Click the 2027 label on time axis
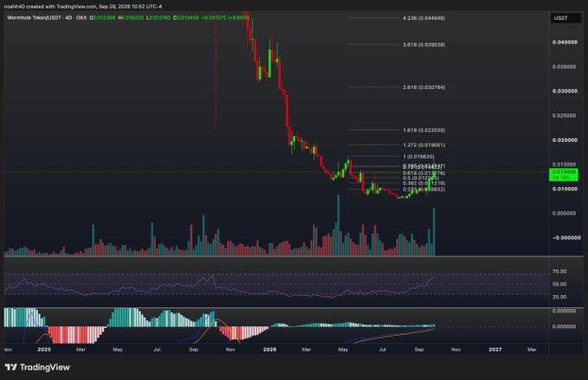The width and height of the screenshot is (588, 380). tap(495, 349)
